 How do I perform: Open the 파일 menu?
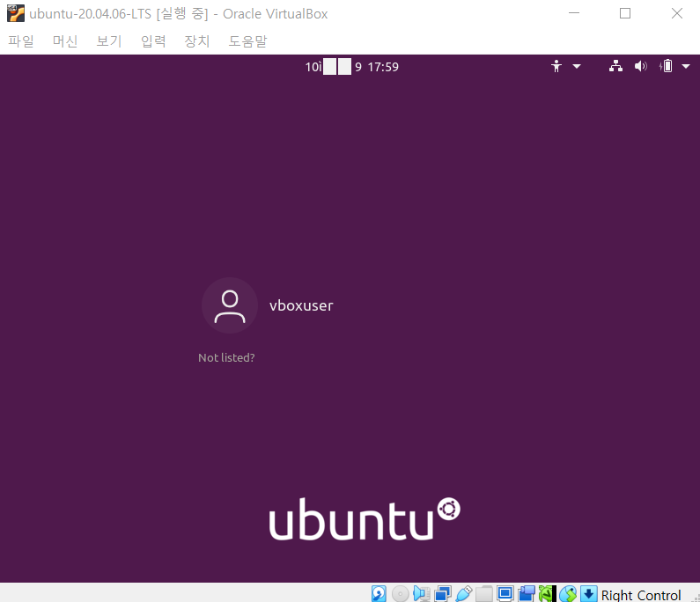click(x=21, y=41)
